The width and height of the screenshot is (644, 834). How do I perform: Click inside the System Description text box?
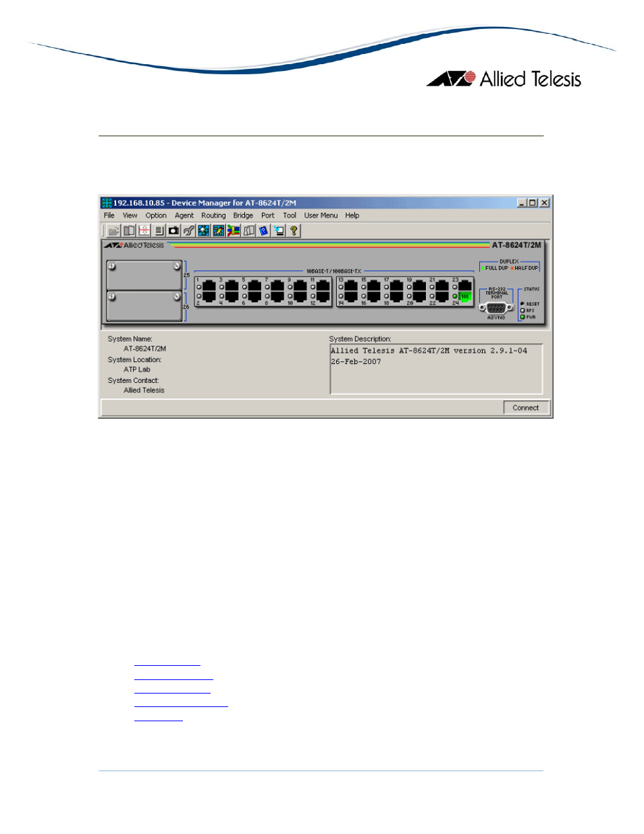436,369
